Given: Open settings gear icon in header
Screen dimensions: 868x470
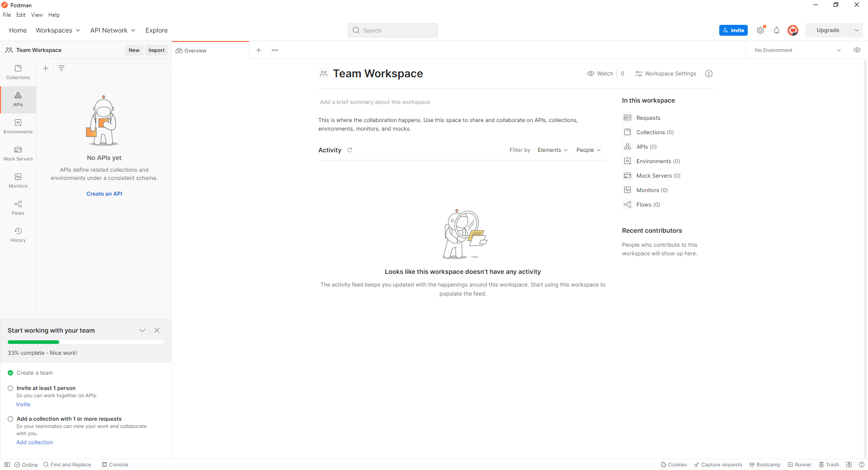Looking at the screenshot, I should [x=760, y=30].
